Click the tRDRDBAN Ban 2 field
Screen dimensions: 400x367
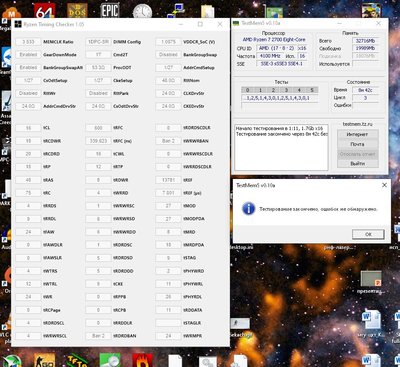[98, 336]
